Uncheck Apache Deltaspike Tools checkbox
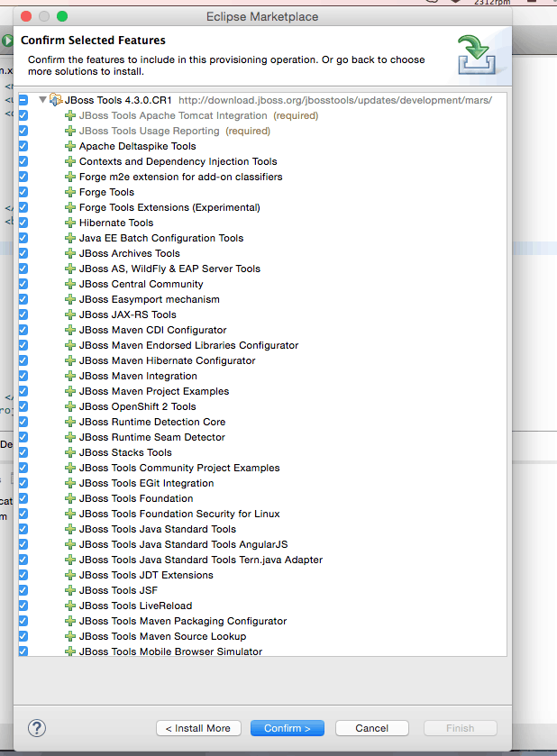This screenshot has height=756, width=557. pyautogui.click(x=23, y=146)
